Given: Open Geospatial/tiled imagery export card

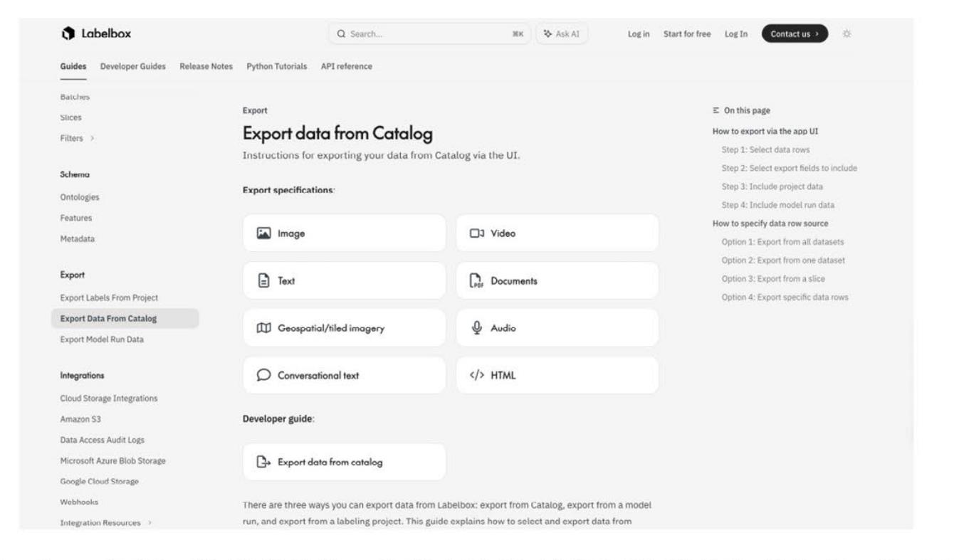Looking at the screenshot, I should tap(345, 328).
